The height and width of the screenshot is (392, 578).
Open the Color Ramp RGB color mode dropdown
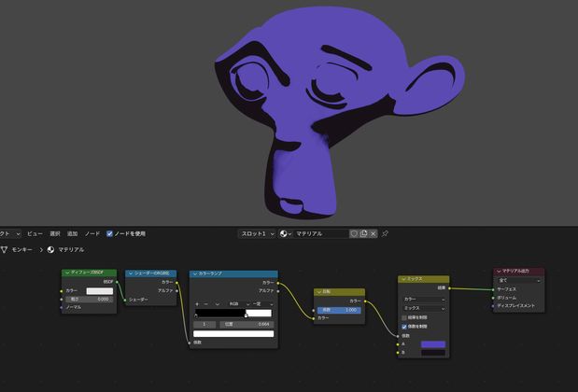point(238,304)
